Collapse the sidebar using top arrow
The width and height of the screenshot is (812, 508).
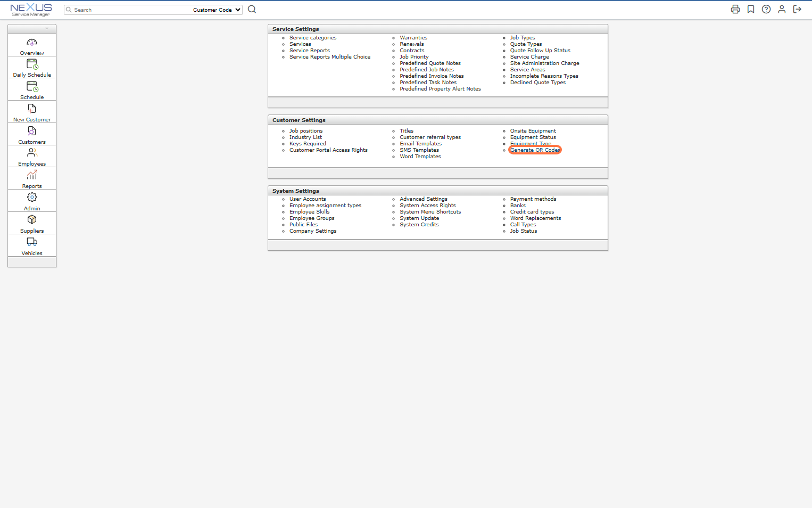tap(47, 28)
